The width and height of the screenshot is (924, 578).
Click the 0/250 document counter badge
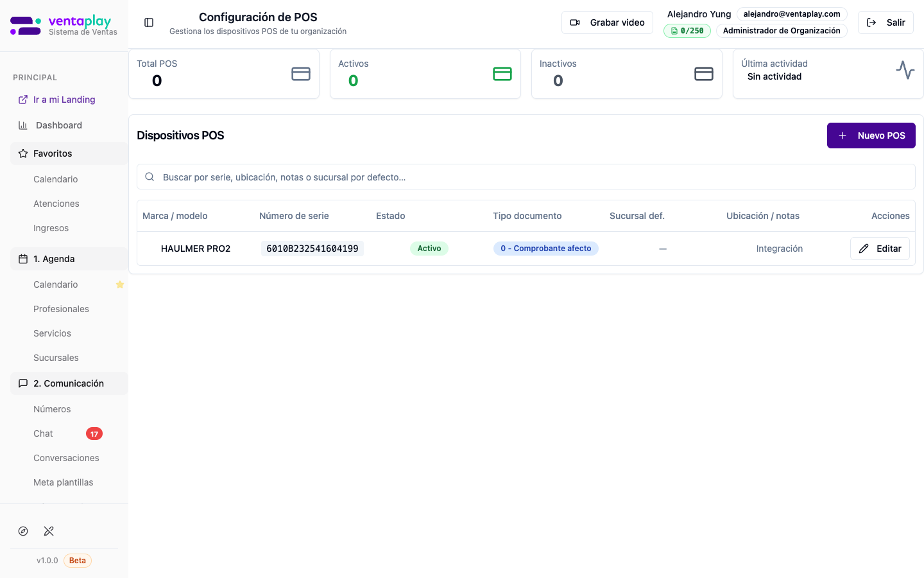coord(687,31)
